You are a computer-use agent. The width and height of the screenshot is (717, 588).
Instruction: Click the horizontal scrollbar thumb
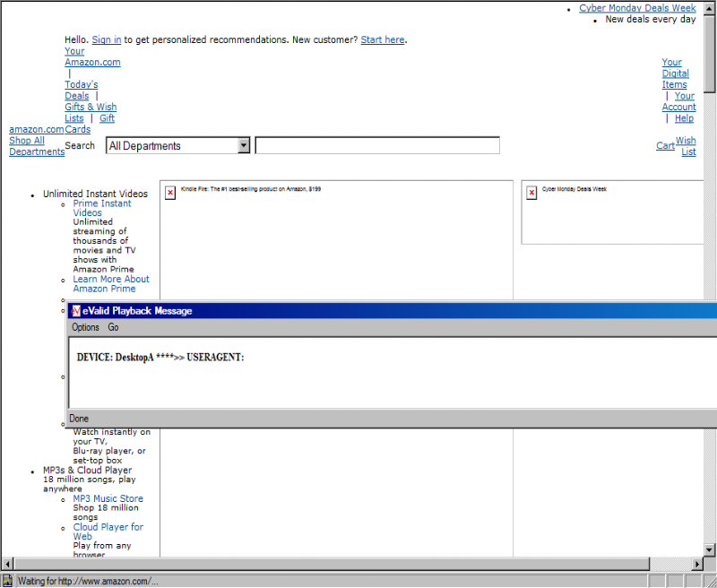332,564
